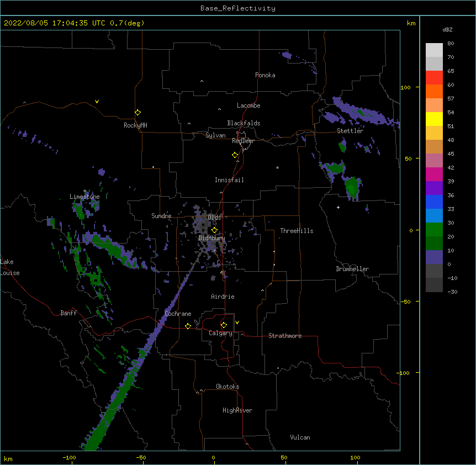476x465 pixels.
Task: Click the yellow 54 dBZ color swatch
Action: point(434,119)
